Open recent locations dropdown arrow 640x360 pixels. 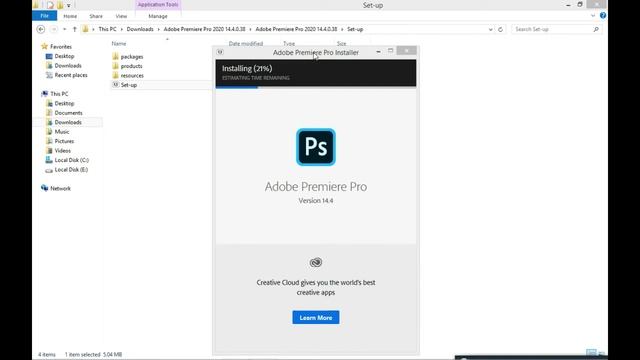tap(64, 29)
